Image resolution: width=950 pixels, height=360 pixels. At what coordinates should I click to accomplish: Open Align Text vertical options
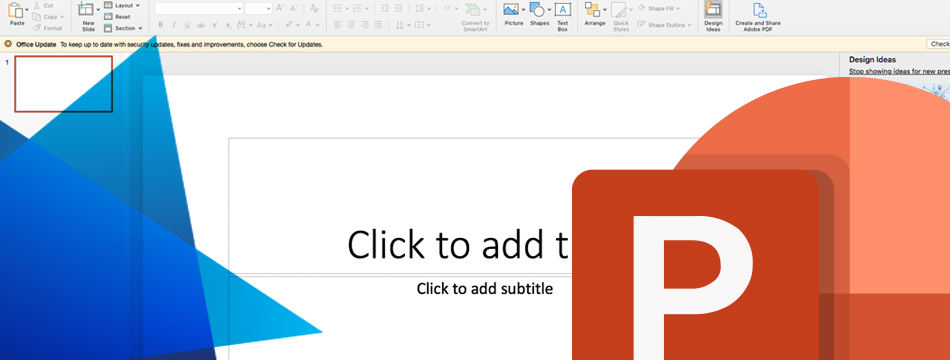423,25
